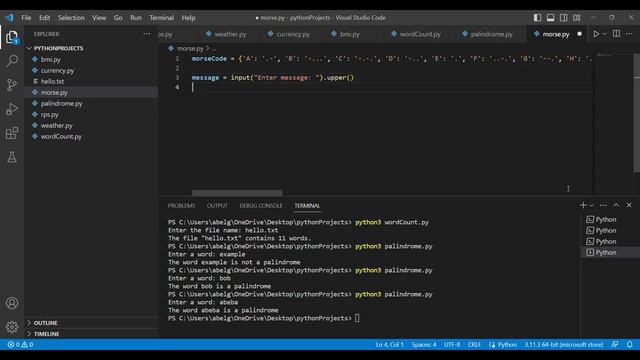Open Customize Layout icon
Image resolution: width=640 pixels, height=360 pixels.
(577, 18)
